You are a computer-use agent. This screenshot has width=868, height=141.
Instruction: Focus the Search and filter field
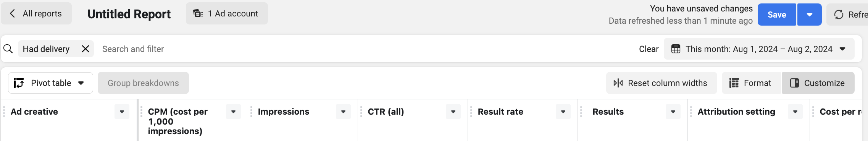coord(363,49)
